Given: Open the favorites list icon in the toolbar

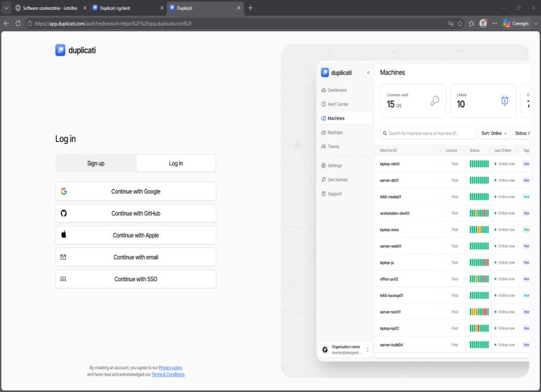Looking at the screenshot, I should [x=472, y=23].
